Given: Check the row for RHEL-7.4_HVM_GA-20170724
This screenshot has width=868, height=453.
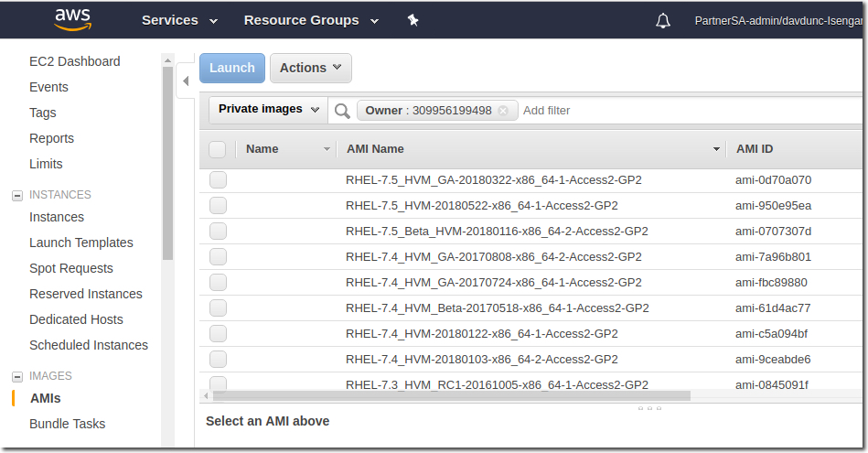Looking at the screenshot, I should click(x=218, y=283).
